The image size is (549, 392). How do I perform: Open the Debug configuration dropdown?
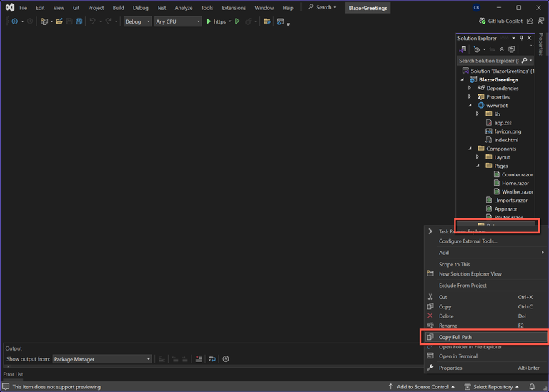pos(137,21)
